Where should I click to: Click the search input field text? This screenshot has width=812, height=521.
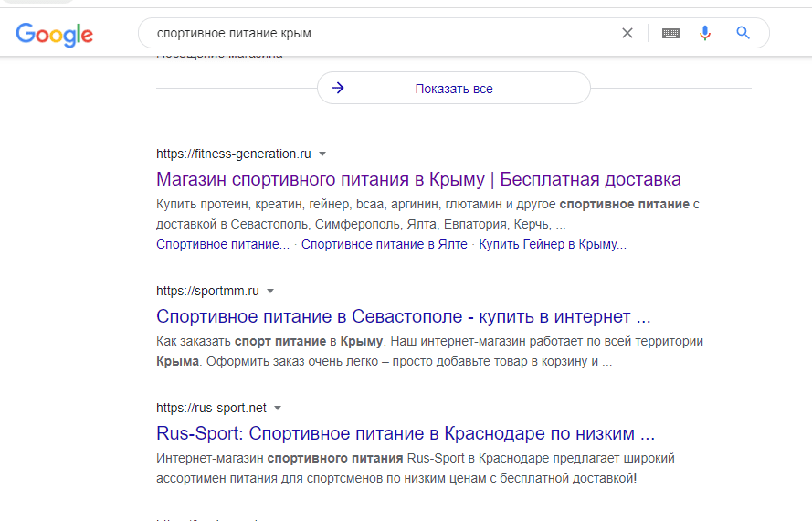(365, 33)
